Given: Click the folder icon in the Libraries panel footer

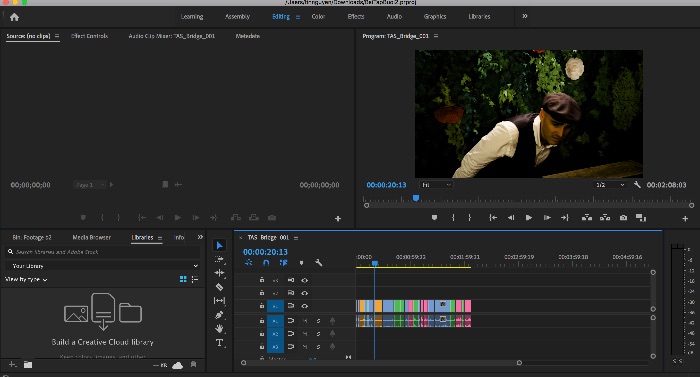Looking at the screenshot, I should pyautogui.click(x=28, y=364).
